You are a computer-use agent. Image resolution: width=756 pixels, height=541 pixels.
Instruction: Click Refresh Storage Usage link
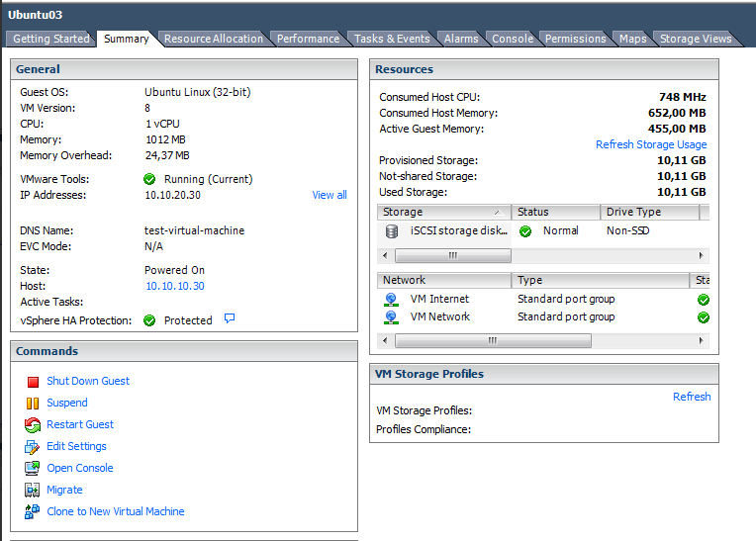point(651,144)
